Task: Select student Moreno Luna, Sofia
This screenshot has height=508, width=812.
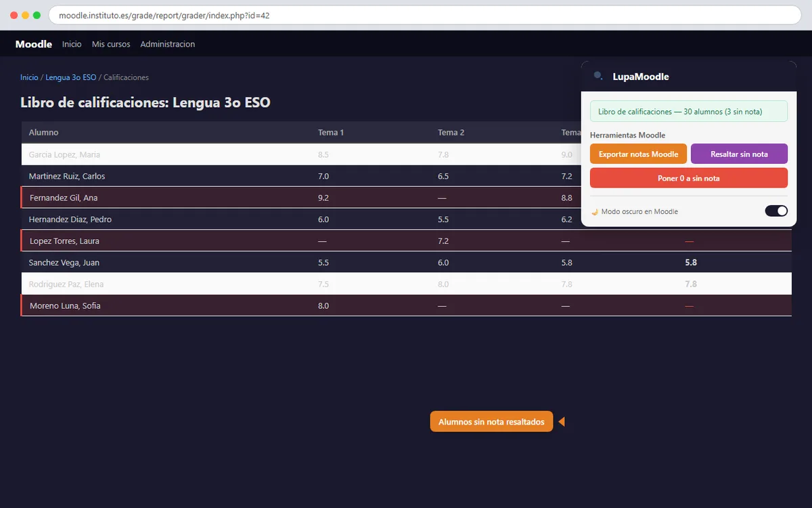Action: click(65, 306)
